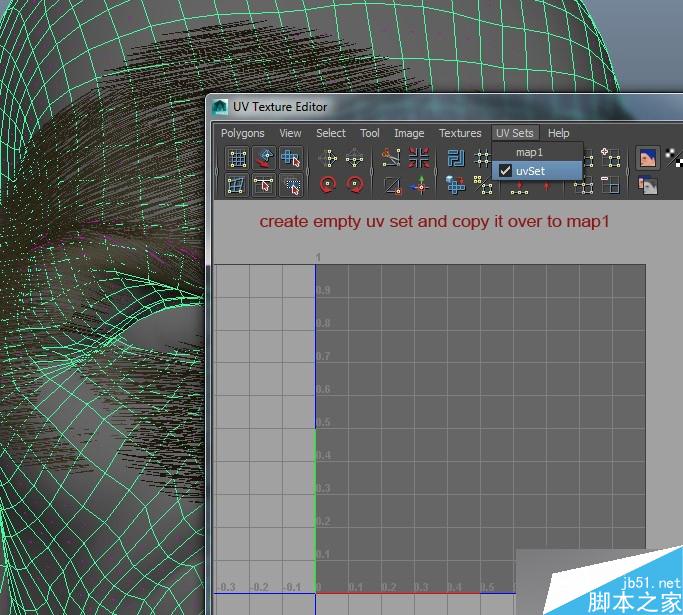This screenshot has height=615, width=683.
Task: Open the Help menu
Action: click(559, 133)
